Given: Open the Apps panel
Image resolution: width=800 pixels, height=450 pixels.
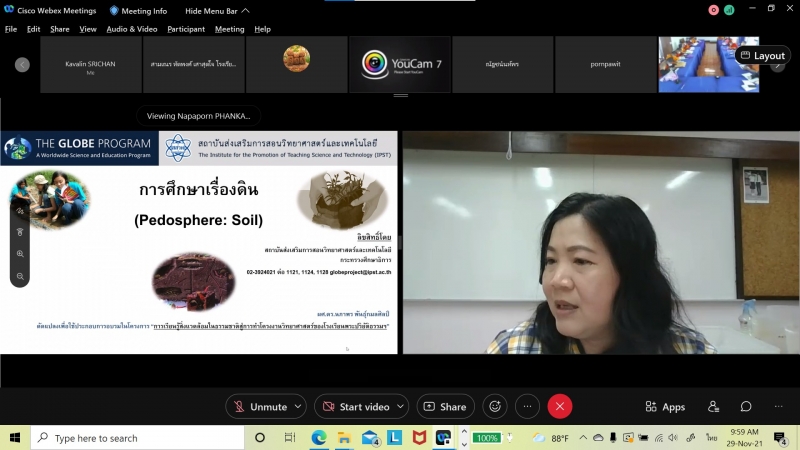Looking at the screenshot, I should click(x=666, y=407).
